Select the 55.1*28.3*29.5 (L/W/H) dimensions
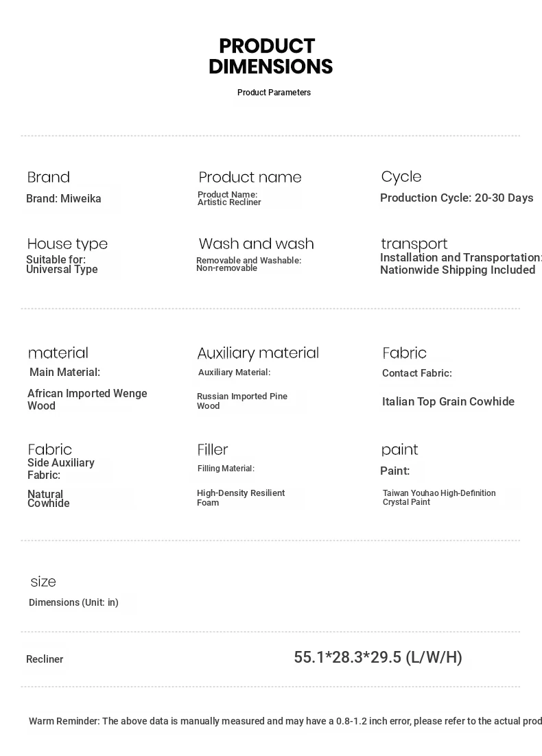 click(377, 658)
